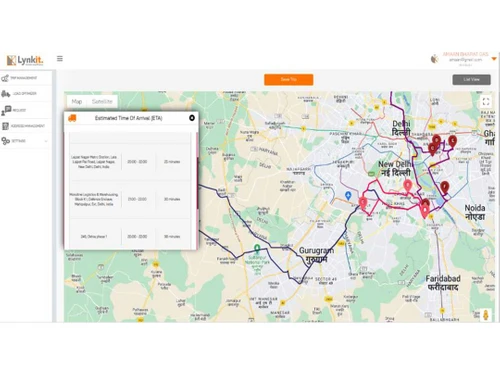Viewport: 500px width, 375px height.
Task: Click the Address Management icon
Action: (x=5, y=126)
